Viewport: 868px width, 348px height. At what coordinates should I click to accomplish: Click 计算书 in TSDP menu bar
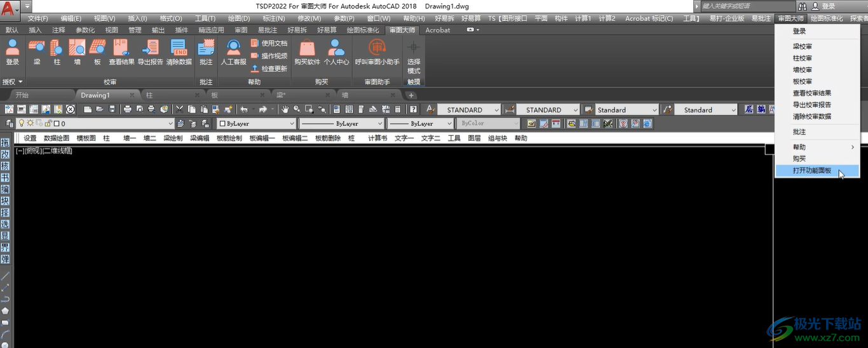[377, 138]
